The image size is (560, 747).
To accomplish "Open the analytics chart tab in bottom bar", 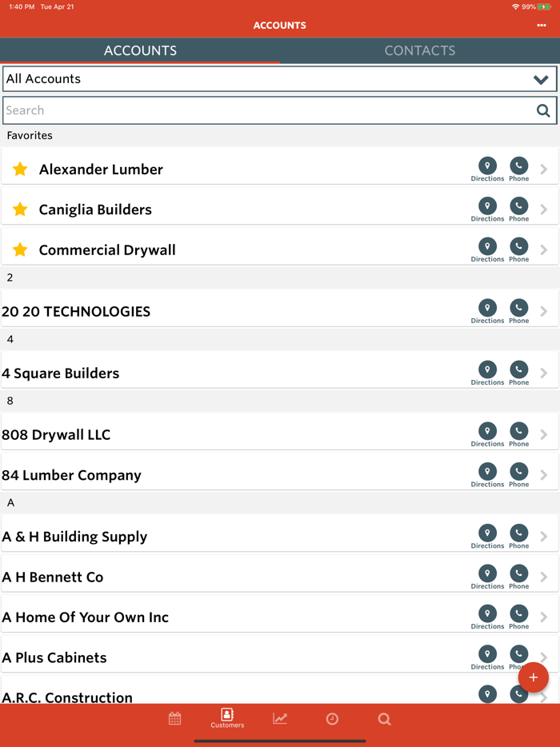I will coord(280,718).
